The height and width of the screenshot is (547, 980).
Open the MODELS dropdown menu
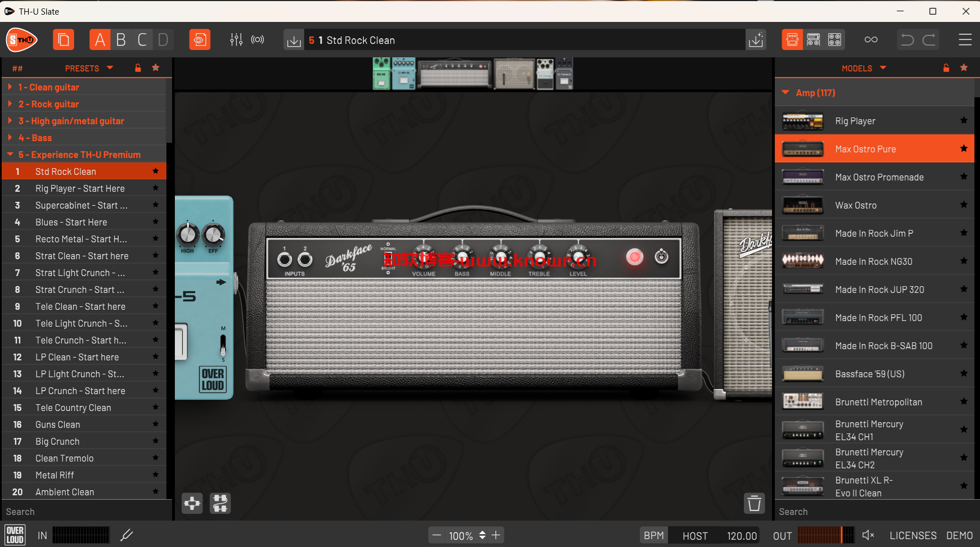click(x=864, y=68)
